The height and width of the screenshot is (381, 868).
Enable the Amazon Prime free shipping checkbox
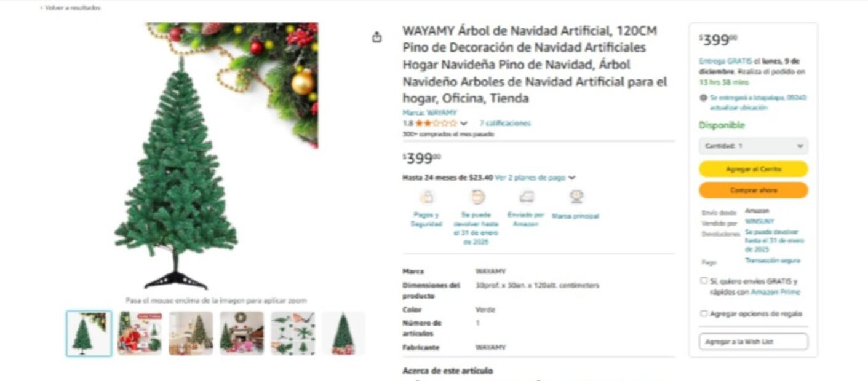[704, 281]
